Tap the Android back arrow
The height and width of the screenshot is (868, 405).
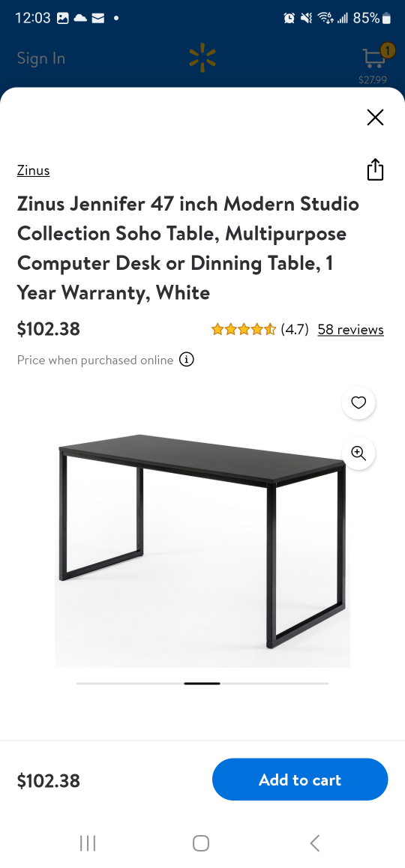click(x=315, y=843)
